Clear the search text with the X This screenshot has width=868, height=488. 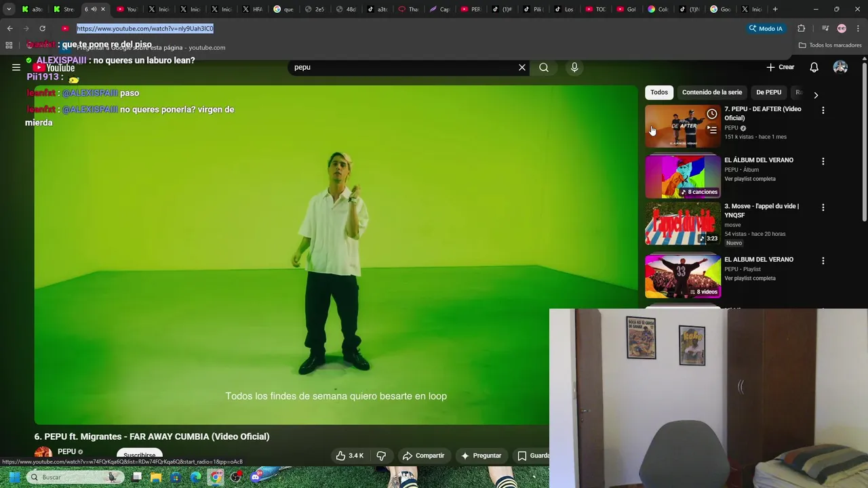(x=522, y=67)
